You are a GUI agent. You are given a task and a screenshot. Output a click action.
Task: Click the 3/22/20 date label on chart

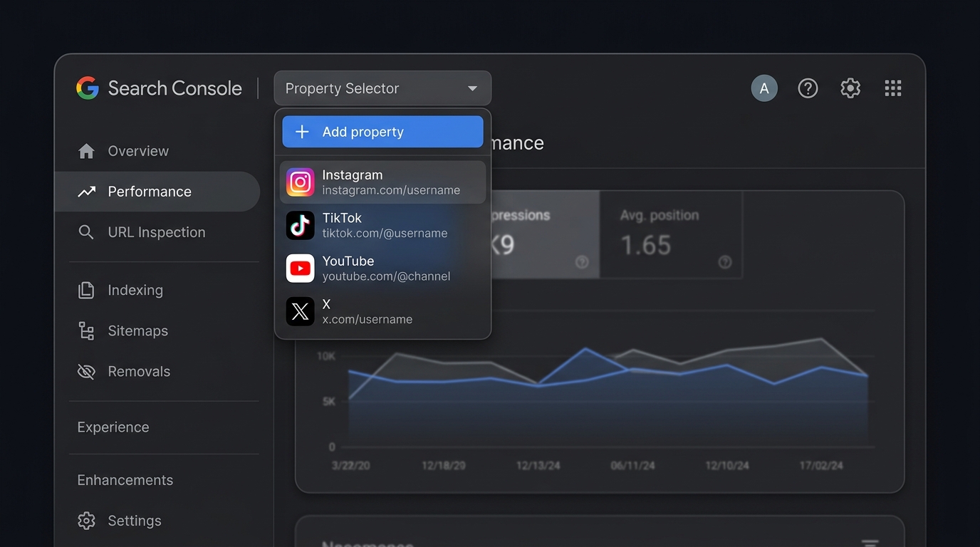pos(350,465)
